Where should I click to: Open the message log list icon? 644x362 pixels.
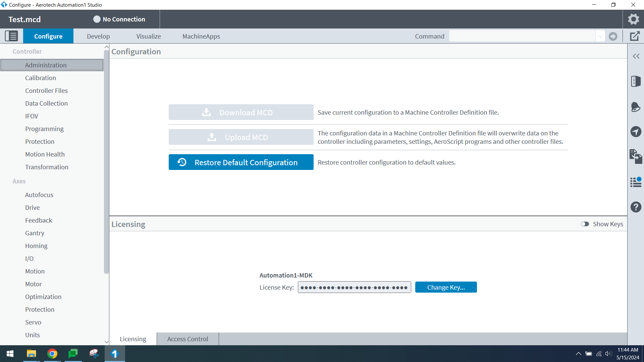(x=636, y=182)
